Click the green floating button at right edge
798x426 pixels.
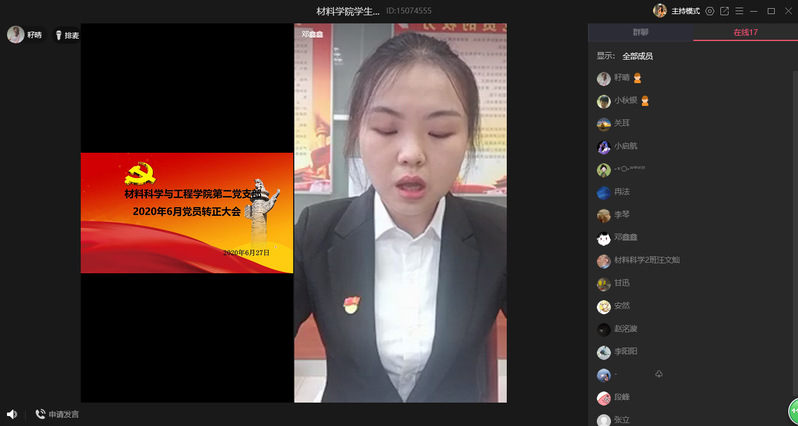click(792, 410)
